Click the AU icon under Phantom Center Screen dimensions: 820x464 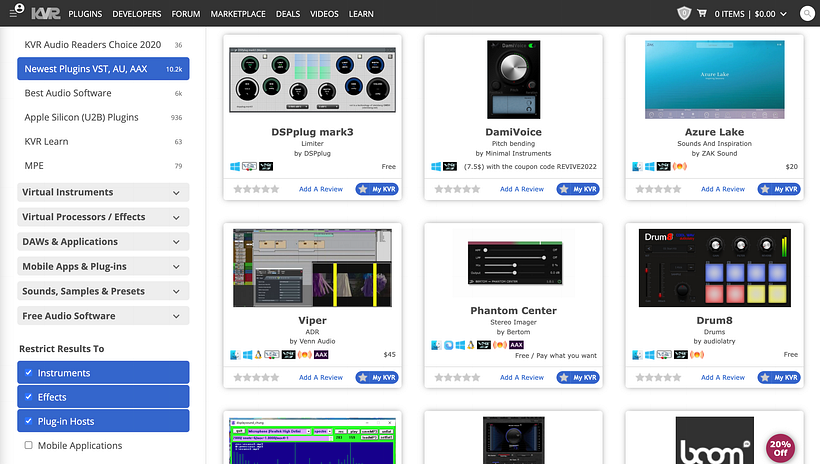(500, 345)
